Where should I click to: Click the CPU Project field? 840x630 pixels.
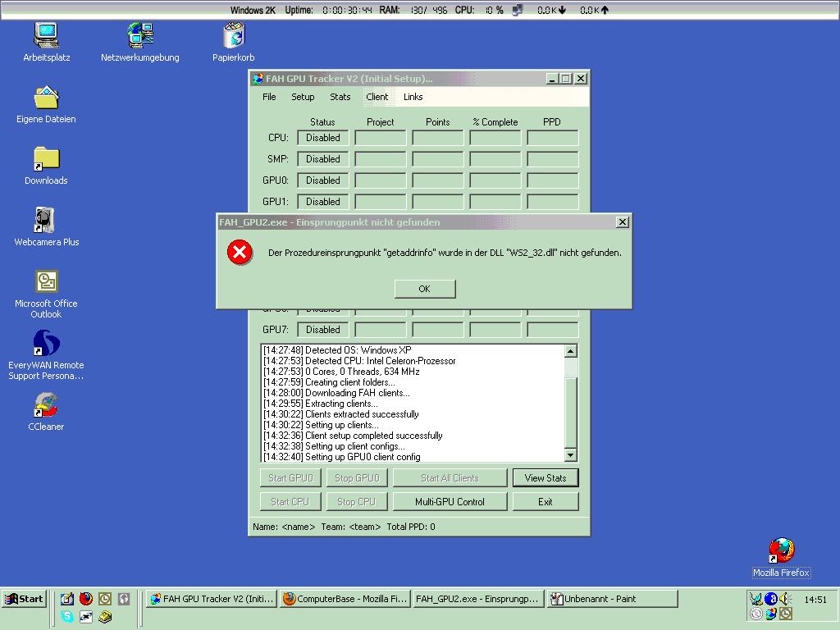[381, 138]
